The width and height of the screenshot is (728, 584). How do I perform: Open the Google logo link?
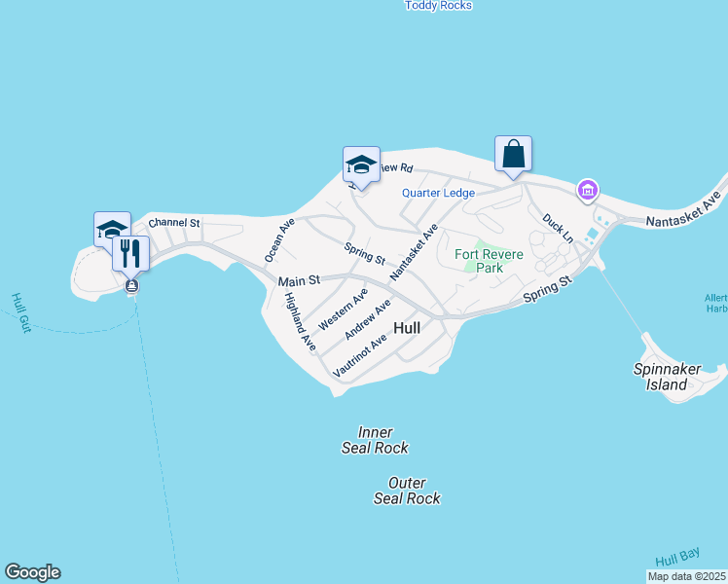click(x=32, y=572)
